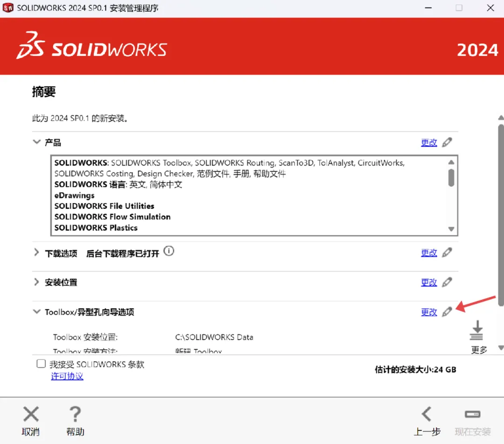Select SOLIDWORKS File Utilities entry
This screenshot has height=444, width=504.
tap(104, 206)
